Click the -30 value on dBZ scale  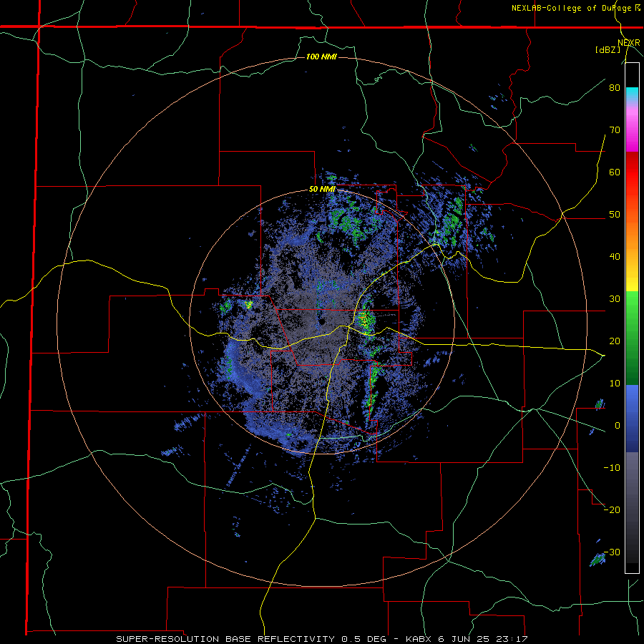pyautogui.click(x=612, y=552)
